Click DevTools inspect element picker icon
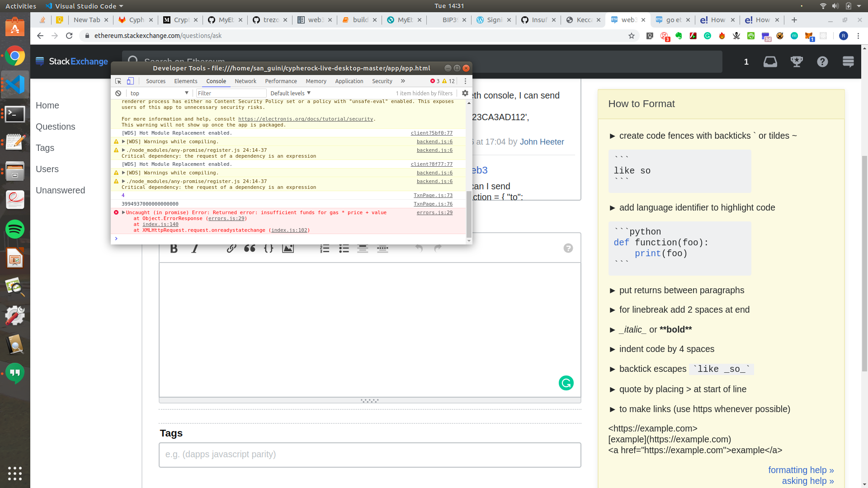 tap(118, 81)
